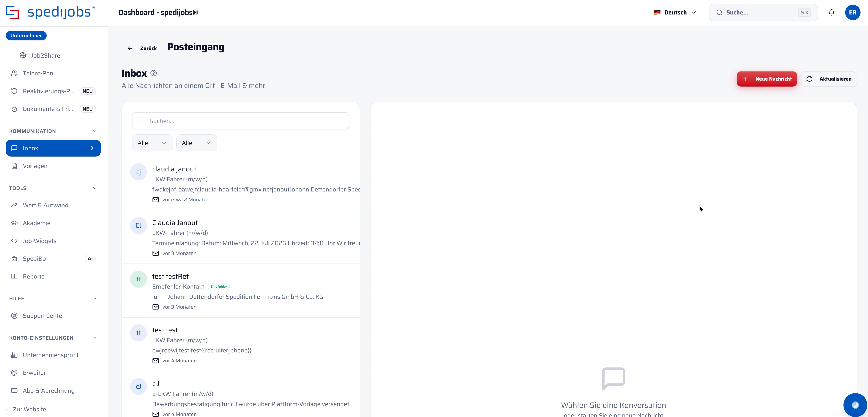Open the c J E-LKW Fahrer conversation
This screenshot has height=417, width=868.
tap(241, 394)
